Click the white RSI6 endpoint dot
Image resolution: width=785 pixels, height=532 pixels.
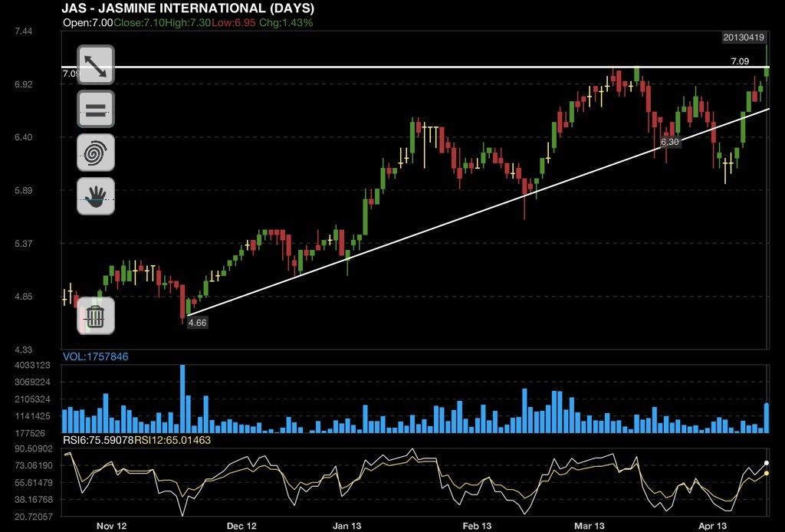pyautogui.click(x=767, y=463)
